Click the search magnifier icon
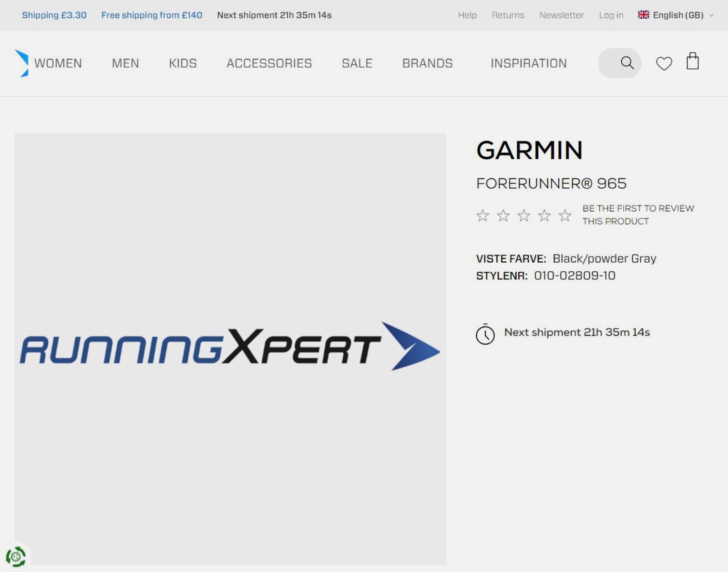The width and height of the screenshot is (728, 572). 627,63
